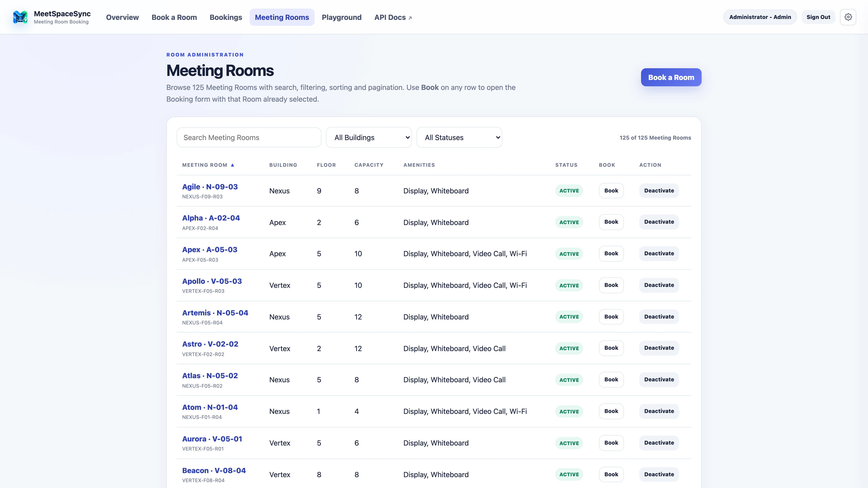
Task: Open the Alpha · A-02-04 room link
Action: (x=211, y=218)
